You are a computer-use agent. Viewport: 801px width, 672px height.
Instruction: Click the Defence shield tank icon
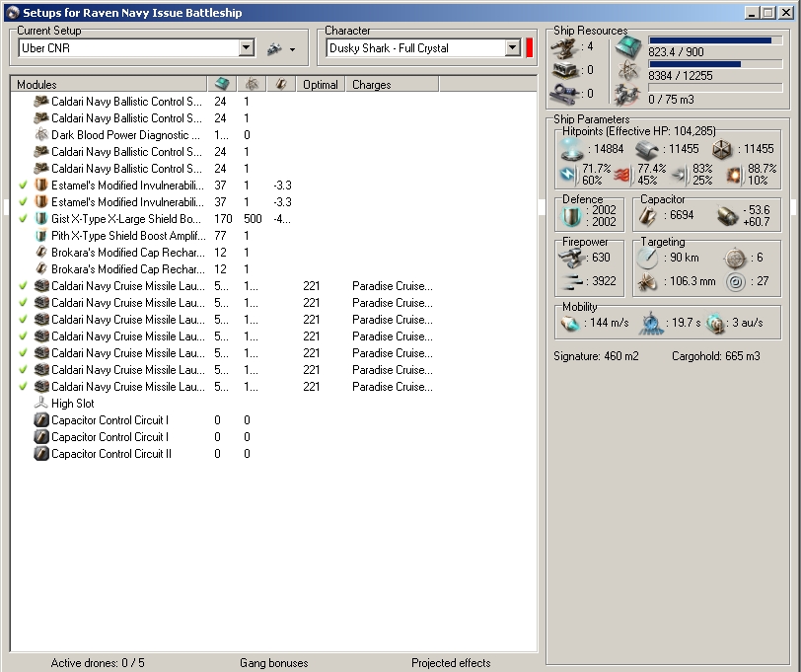point(571,216)
